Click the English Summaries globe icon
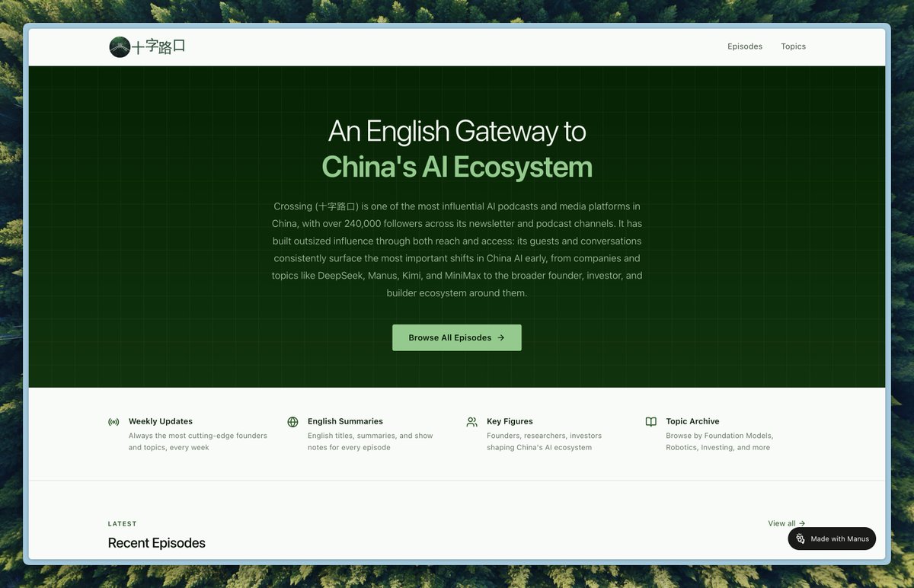 click(x=292, y=422)
